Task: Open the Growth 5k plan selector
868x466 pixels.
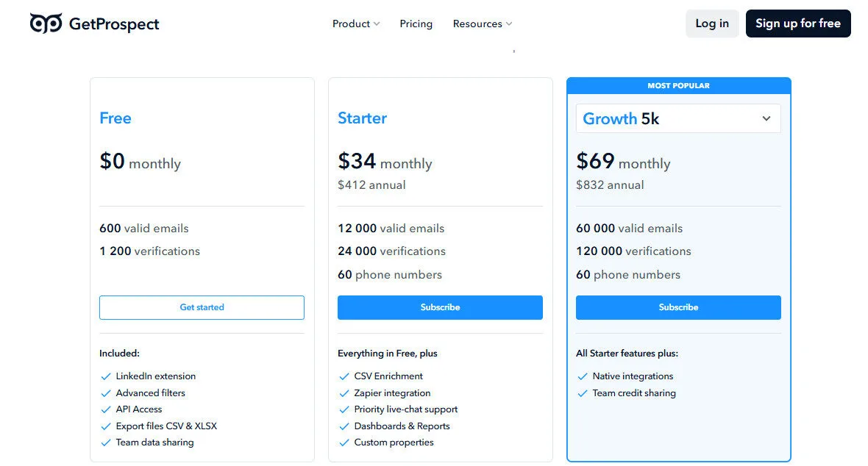Action: coord(677,118)
